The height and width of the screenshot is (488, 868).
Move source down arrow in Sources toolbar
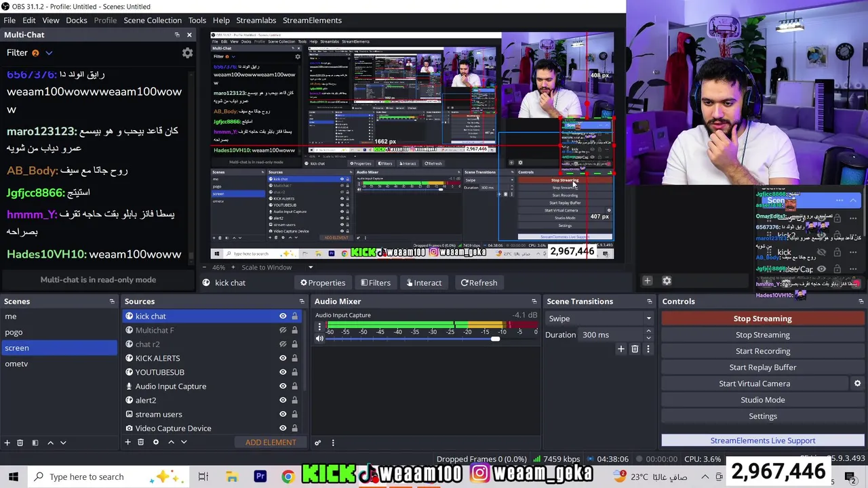point(184,442)
